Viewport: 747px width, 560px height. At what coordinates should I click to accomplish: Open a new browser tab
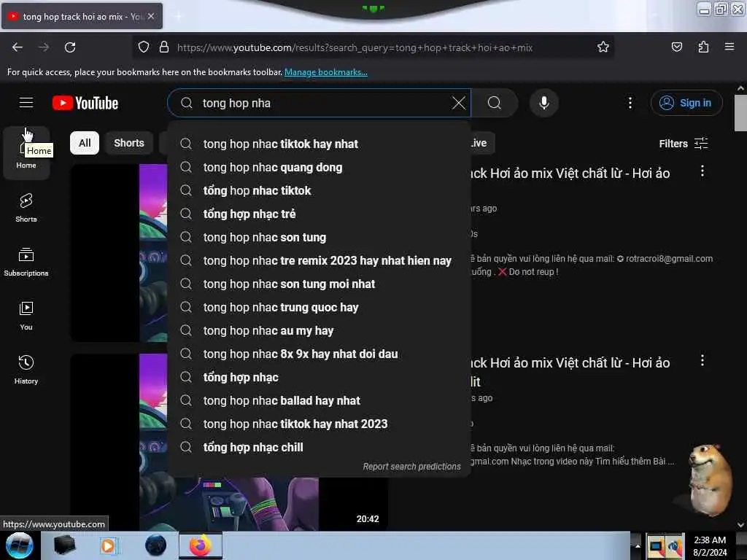(178, 16)
